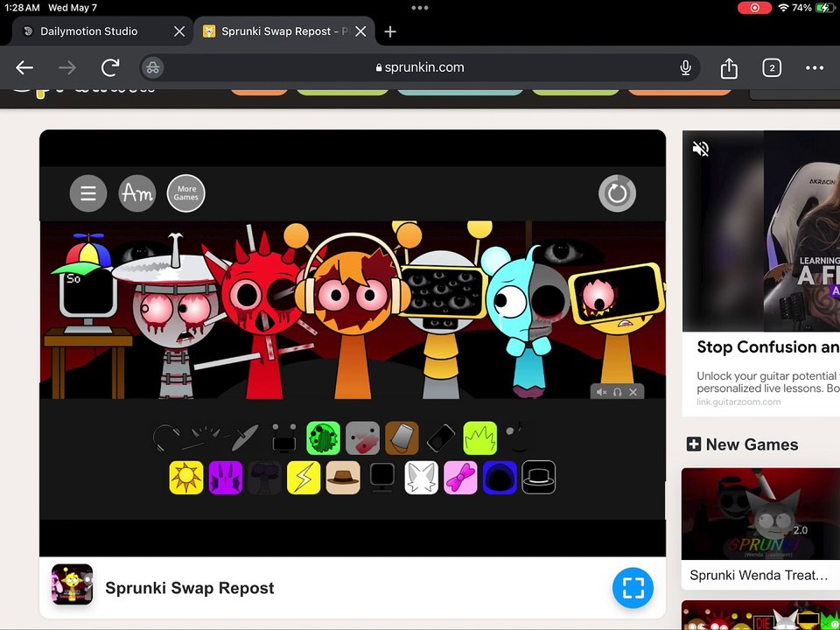Tap the microphone voice search icon
Viewport: 840px width, 630px height.
[x=685, y=67]
